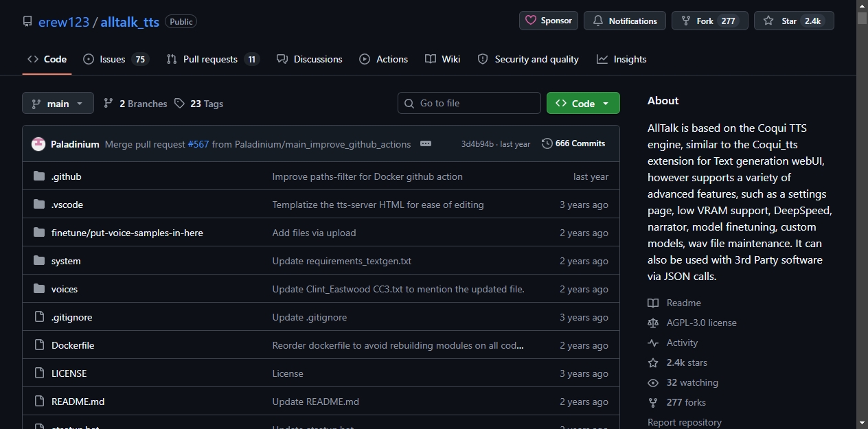
Task: Open the Issues tab
Action: tap(115, 59)
